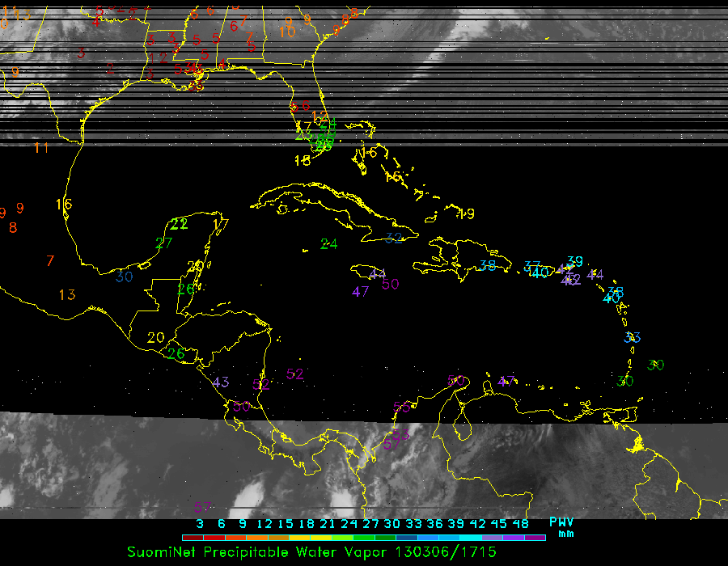Click the blue 32 station on eastern Cuba
This screenshot has height=566, width=728.
point(394,238)
